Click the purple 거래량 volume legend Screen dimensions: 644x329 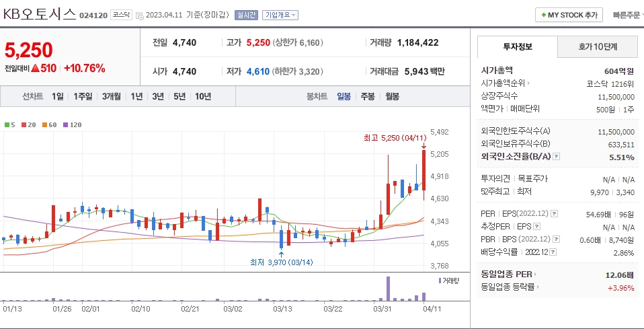449,281
